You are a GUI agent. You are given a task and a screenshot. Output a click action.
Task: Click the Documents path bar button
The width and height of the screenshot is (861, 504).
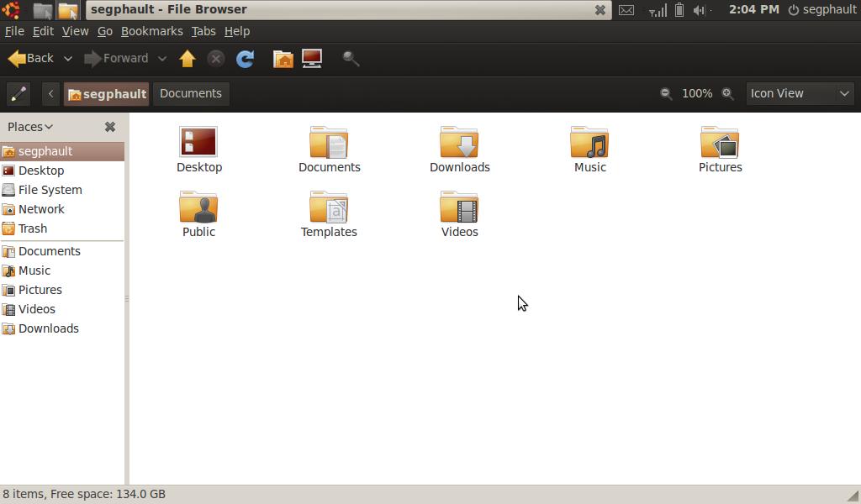pyautogui.click(x=191, y=94)
